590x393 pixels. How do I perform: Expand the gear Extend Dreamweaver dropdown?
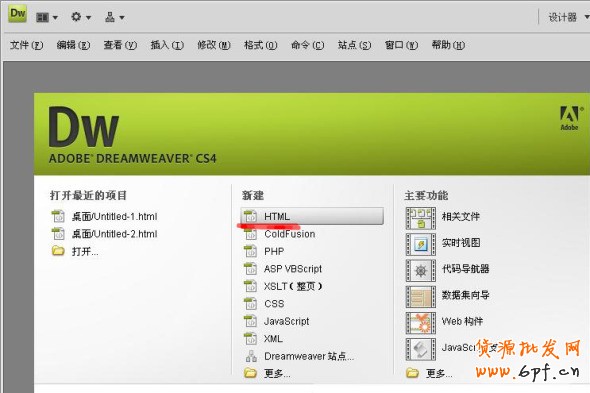(x=81, y=17)
